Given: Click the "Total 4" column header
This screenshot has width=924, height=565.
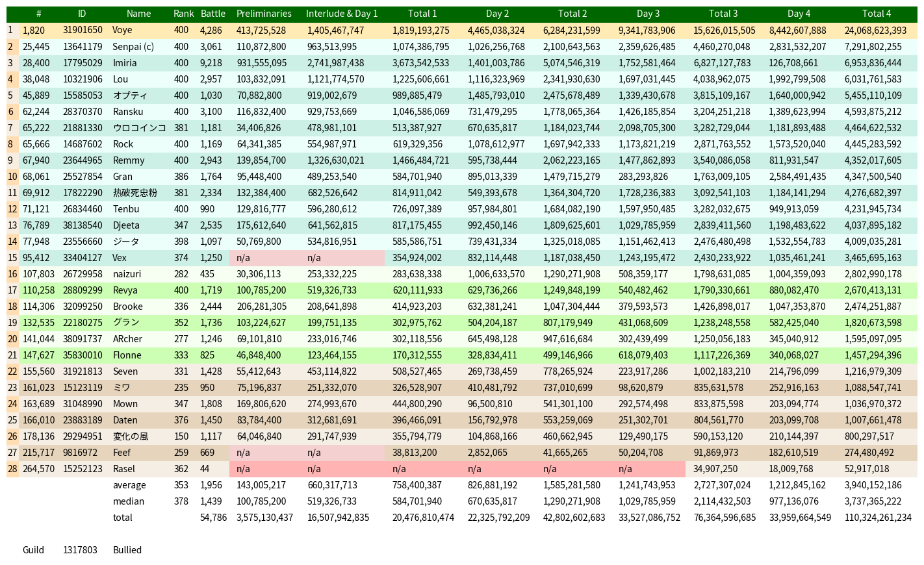Looking at the screenshot, I should (877, 14).
